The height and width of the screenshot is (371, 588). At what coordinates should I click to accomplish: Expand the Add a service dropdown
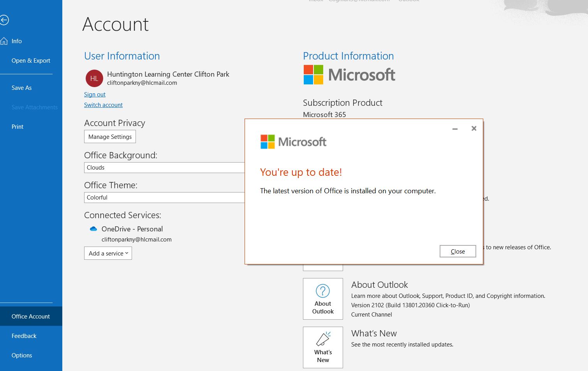tap(108, 253)
